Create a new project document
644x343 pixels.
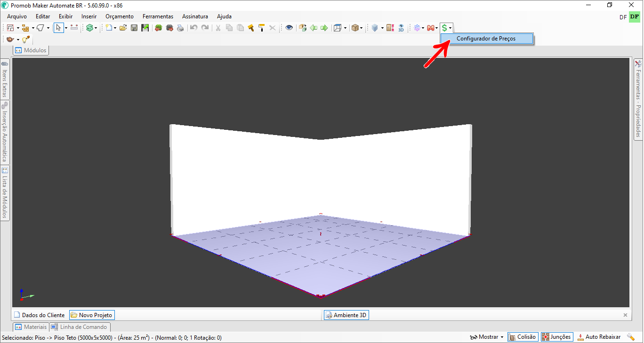coord(109,28)
